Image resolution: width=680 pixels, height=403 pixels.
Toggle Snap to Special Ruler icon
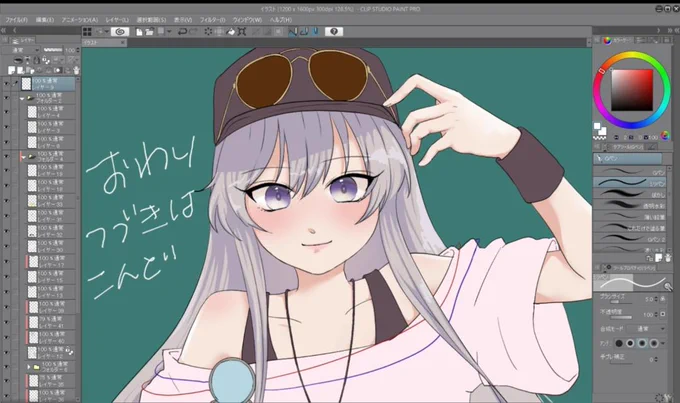(x=304, y=32)
